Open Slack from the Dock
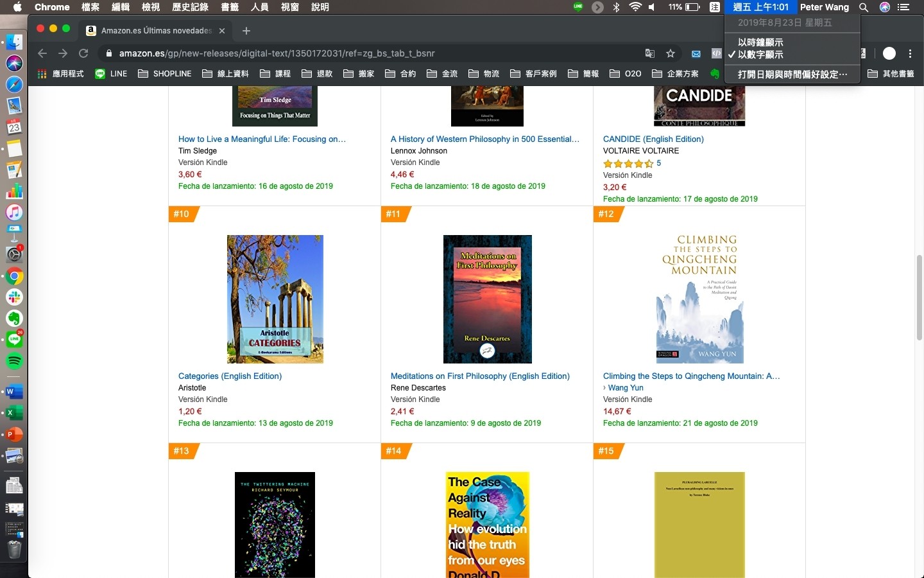This screenshot has width=924, height=578. (14, 297)
